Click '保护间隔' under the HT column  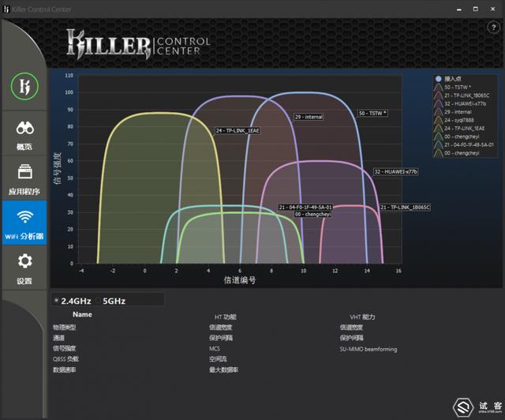pyautogui.click(x=221, y=338)
